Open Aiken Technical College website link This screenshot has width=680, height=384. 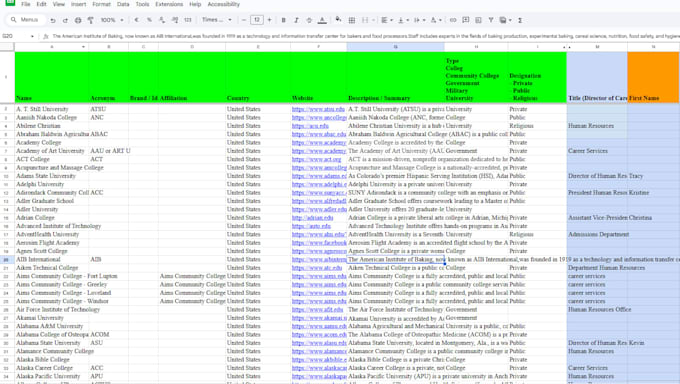click(317, 268)
